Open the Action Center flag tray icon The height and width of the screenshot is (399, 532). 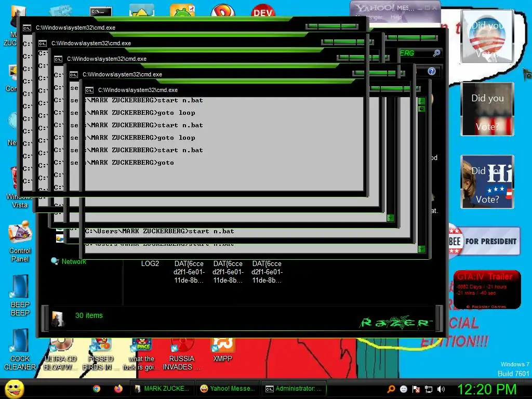416,389
